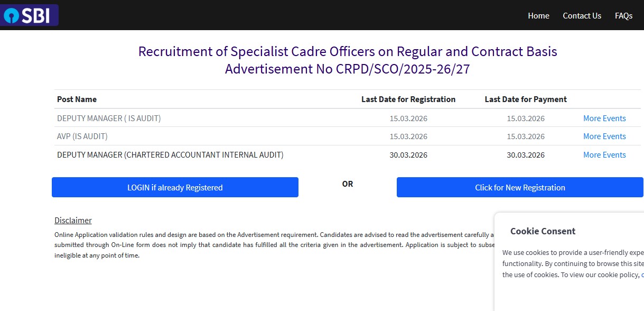Open More Events for DEPUTY MANAGER (IS AUDIT)
The width and height of the screenshot is (644, 311).
[604, 118]
